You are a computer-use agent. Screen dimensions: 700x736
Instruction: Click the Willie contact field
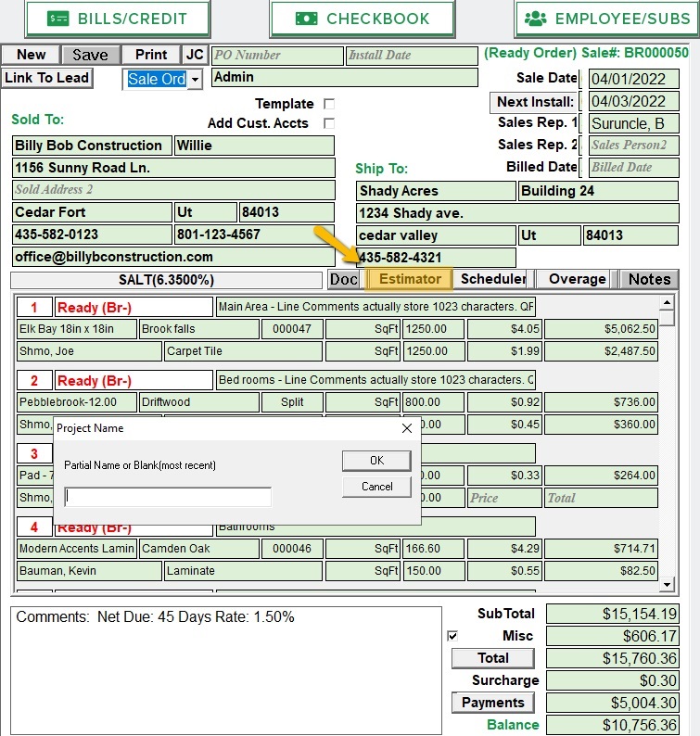click(254, 146)
